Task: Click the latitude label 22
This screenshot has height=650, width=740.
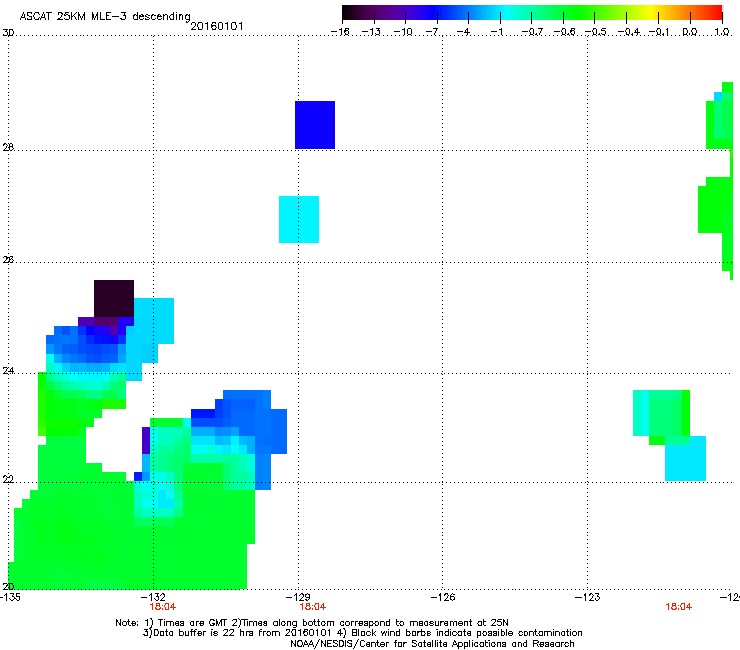Action: [8, 480]
